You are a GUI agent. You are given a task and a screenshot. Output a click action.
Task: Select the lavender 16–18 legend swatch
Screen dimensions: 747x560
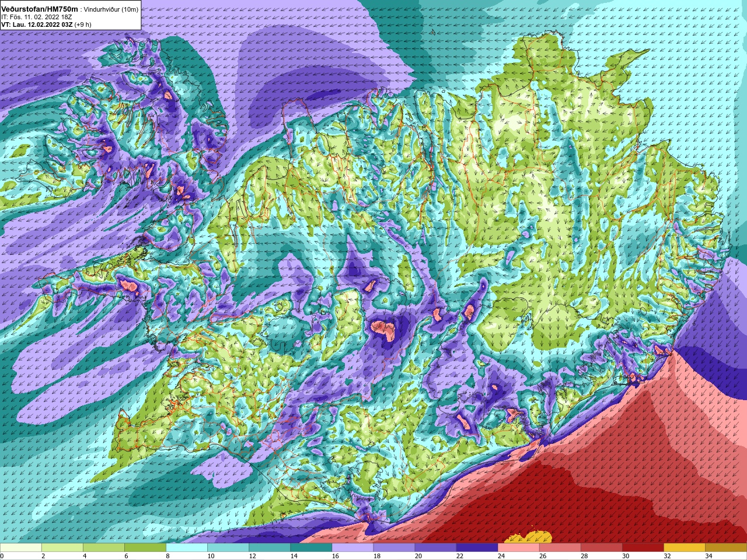click(x=352, y=548)
